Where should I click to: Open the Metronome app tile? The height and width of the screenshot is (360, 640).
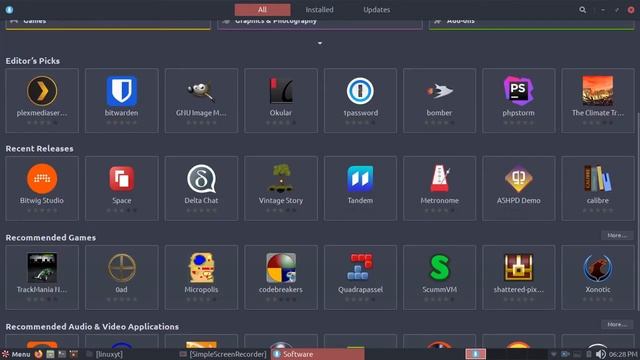[440, 188]
